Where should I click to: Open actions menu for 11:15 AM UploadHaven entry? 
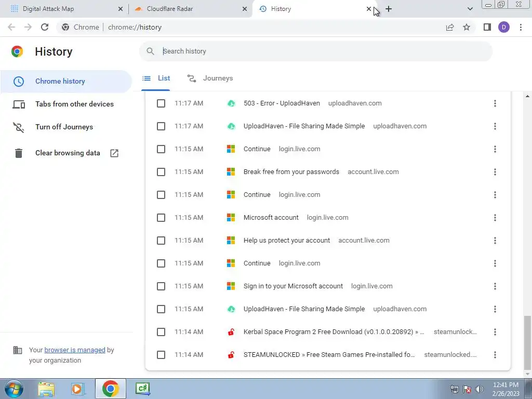[495, 309]
